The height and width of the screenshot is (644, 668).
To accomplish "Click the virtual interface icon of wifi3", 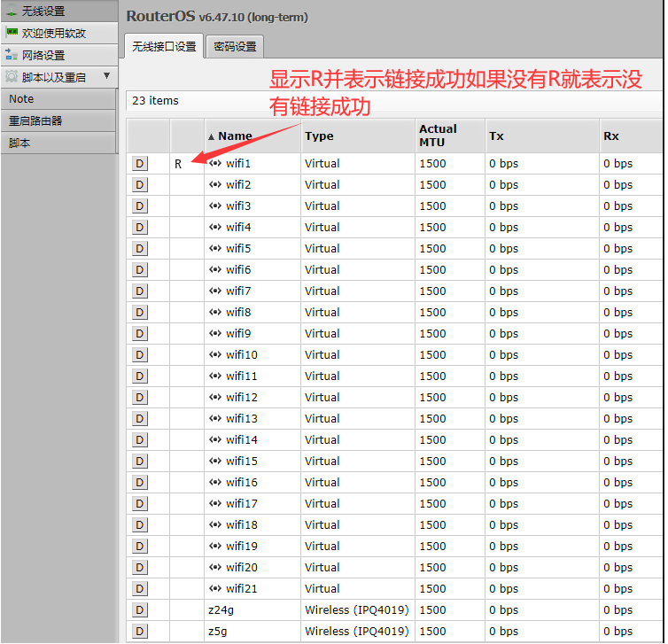I will click(215, 206).
